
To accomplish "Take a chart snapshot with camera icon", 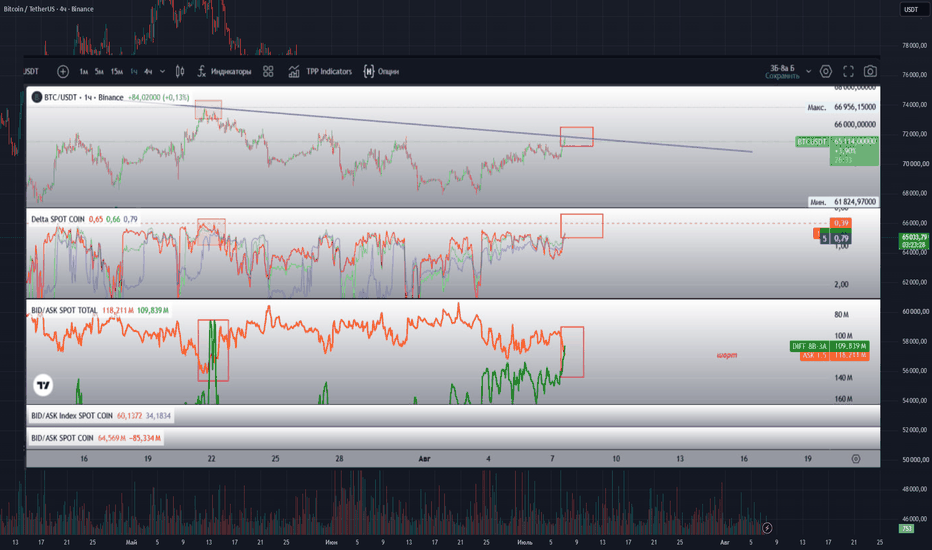I will [870, 71].
